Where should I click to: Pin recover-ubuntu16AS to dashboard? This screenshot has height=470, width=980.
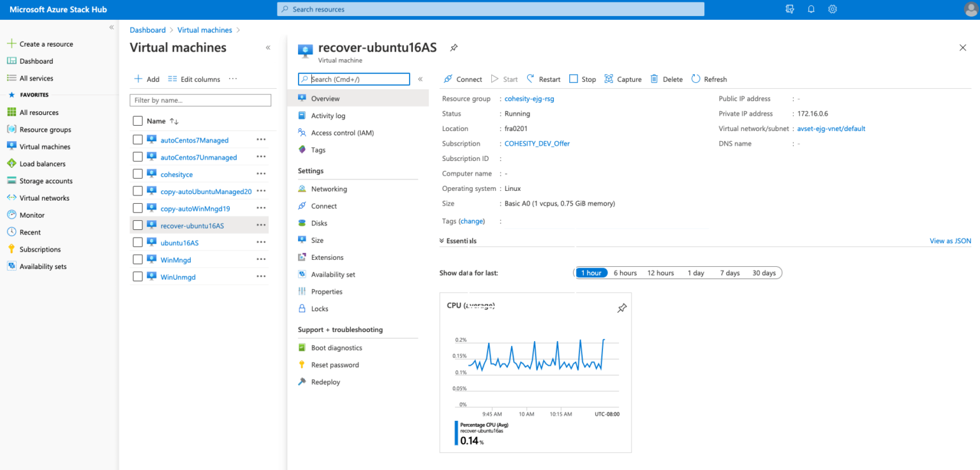point(454,47)
